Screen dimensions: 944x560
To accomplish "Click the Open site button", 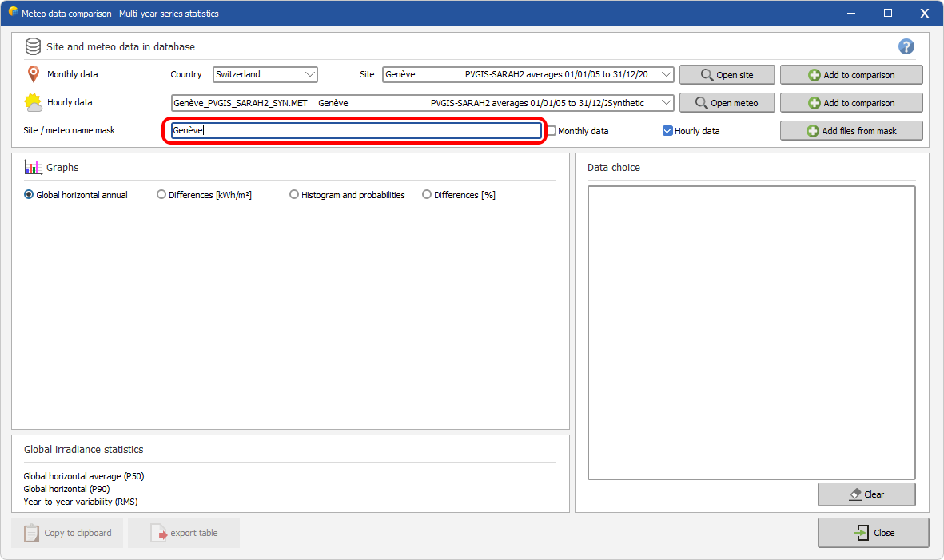I will (x=727, y=74).
